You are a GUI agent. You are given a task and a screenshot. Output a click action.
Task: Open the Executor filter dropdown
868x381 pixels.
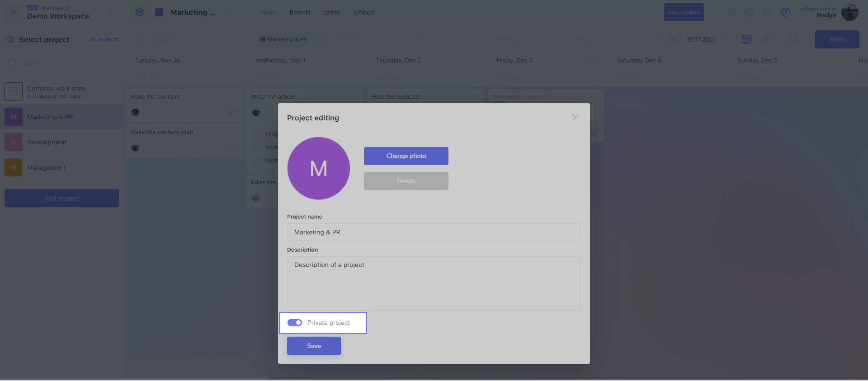[x=371, y=39]
